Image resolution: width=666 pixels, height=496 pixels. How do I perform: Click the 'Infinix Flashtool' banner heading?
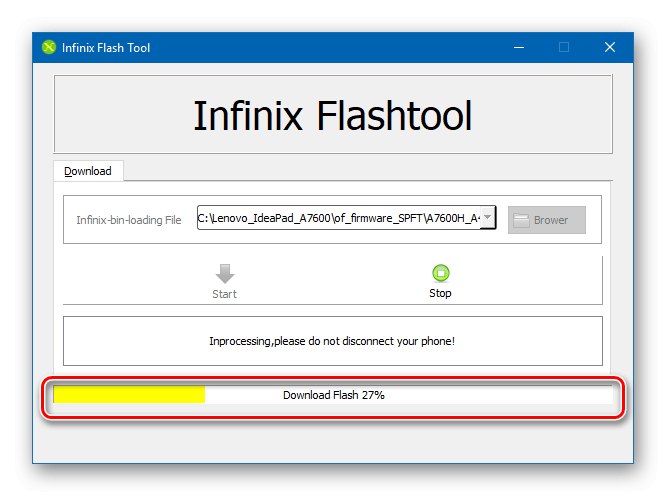333,115
